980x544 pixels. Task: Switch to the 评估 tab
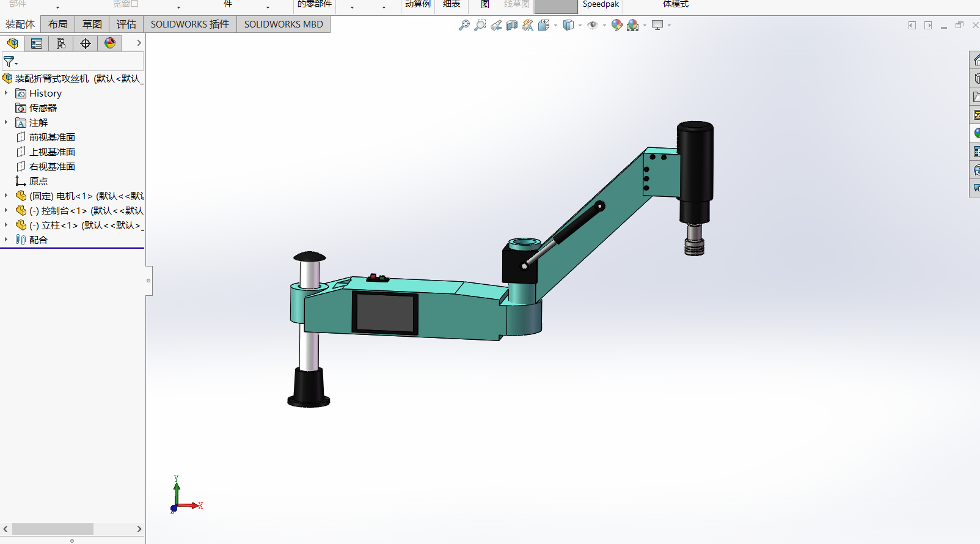(x=126, y=24)
